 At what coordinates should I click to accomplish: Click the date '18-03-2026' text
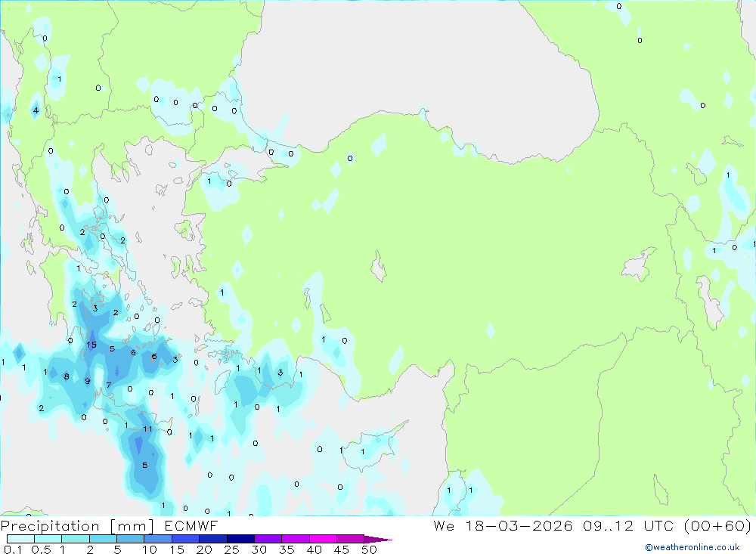[519, 525]
